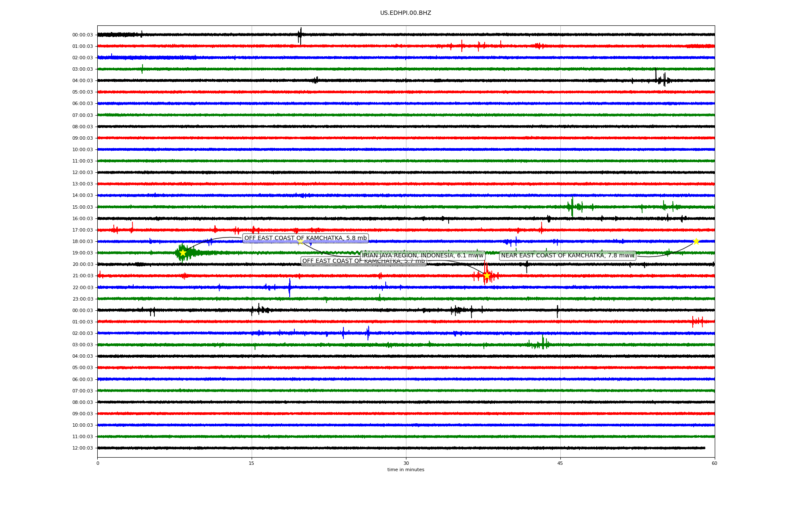The image size is (812, 508).
Task: Click the yellow star at the end of the 18:00:03 trace
Action: pos(696,241)
